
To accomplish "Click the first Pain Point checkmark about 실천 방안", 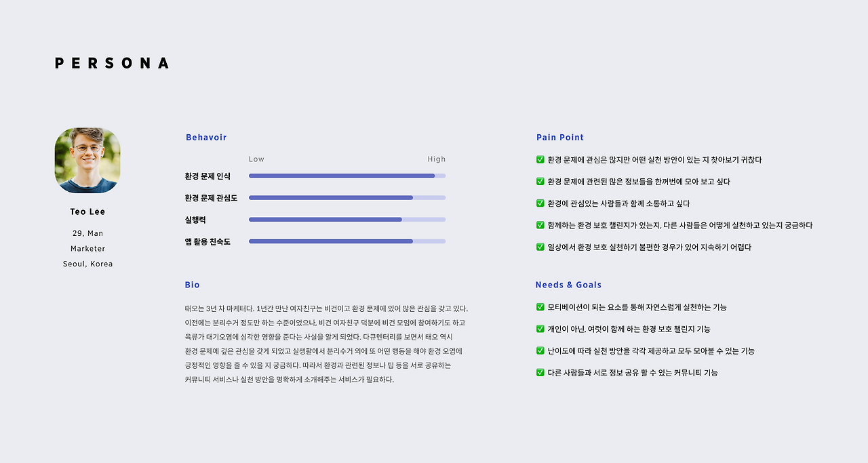I will [540, 160].
